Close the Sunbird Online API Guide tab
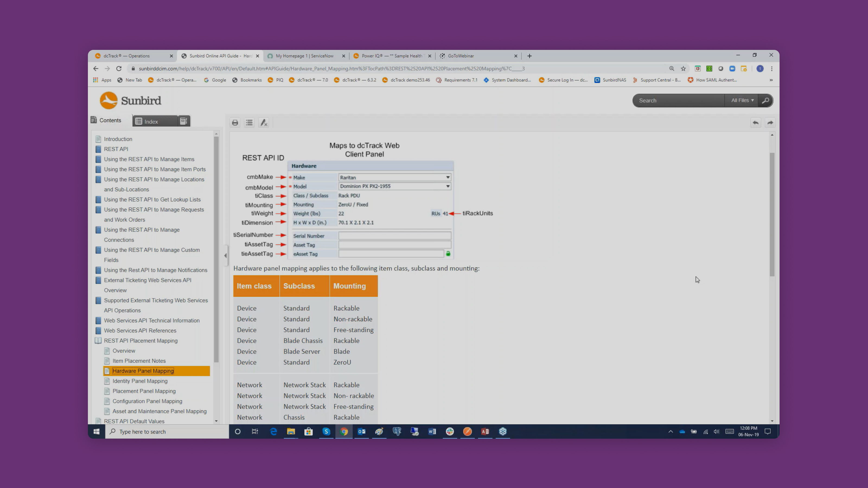This screenshot has width=868, height=488. click(257, 56)
